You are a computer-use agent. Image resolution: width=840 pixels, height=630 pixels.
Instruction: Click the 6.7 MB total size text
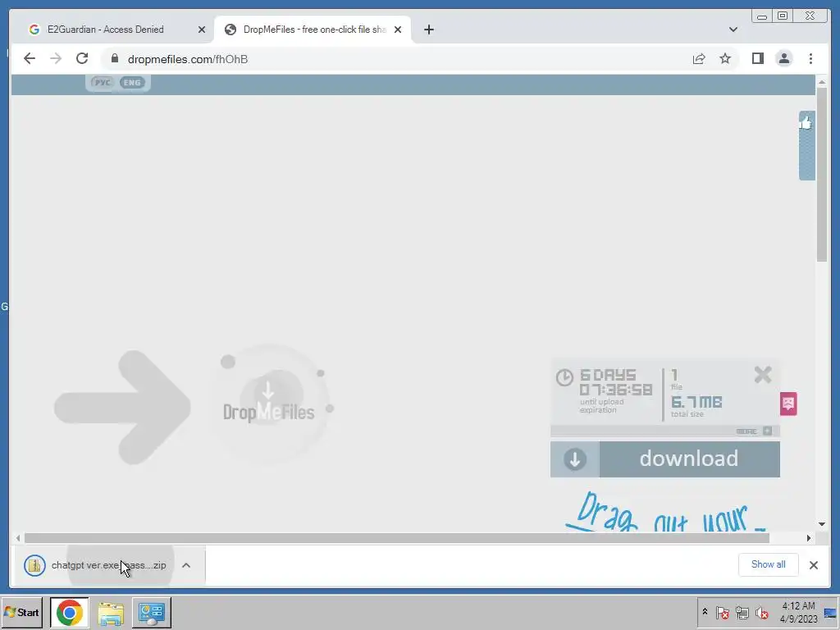tap(696, 402)
